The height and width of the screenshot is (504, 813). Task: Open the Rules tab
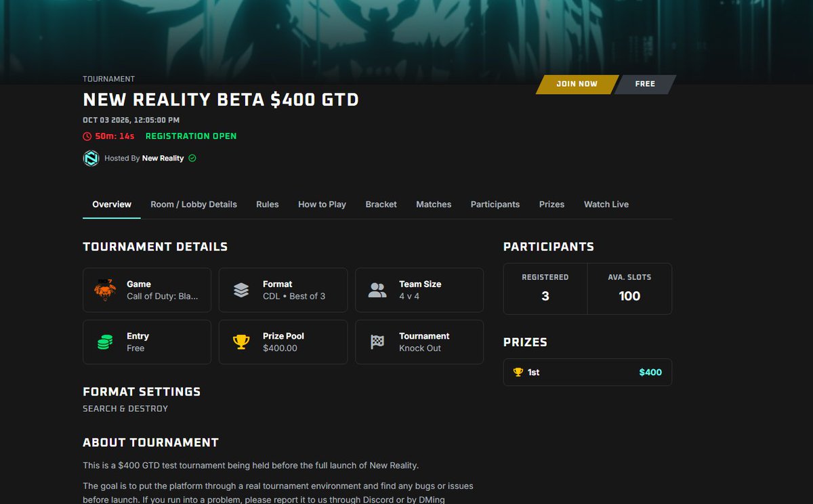268,204
